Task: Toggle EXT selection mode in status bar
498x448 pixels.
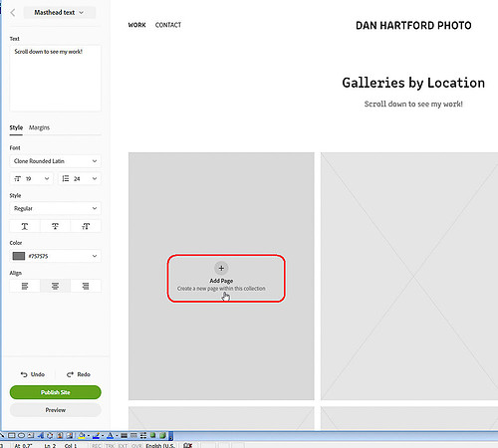Action: [x=123, y=445]
